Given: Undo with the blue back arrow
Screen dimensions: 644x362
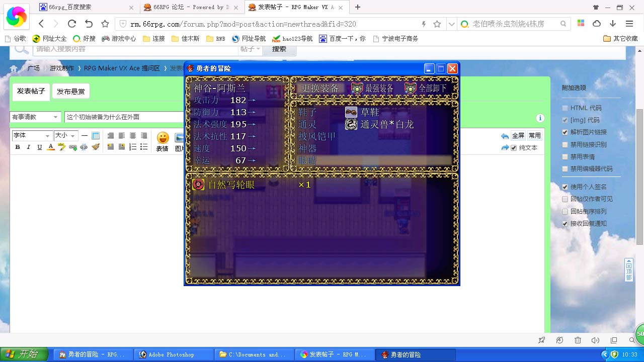Looking at the screenshot, I should click(505, 136).
